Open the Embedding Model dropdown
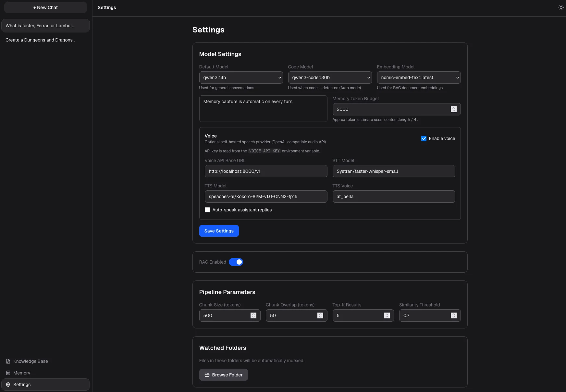566x392 pixels. tap(419, 77)
